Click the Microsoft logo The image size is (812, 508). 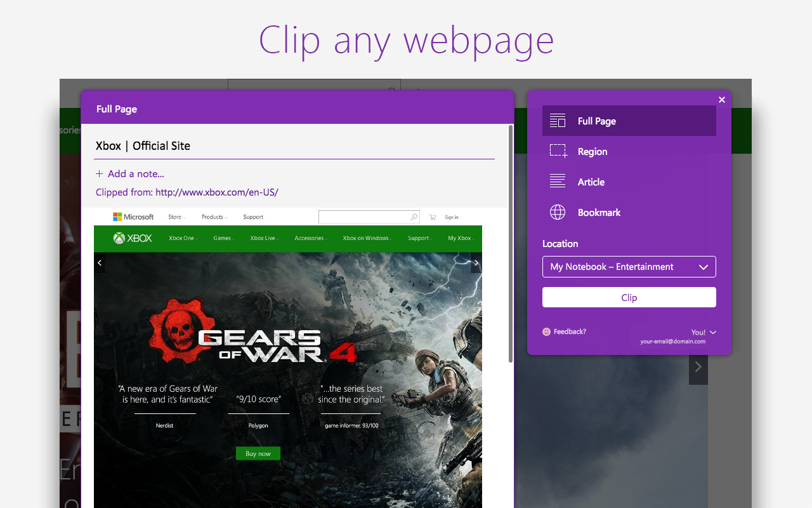[x=133, y=217]
